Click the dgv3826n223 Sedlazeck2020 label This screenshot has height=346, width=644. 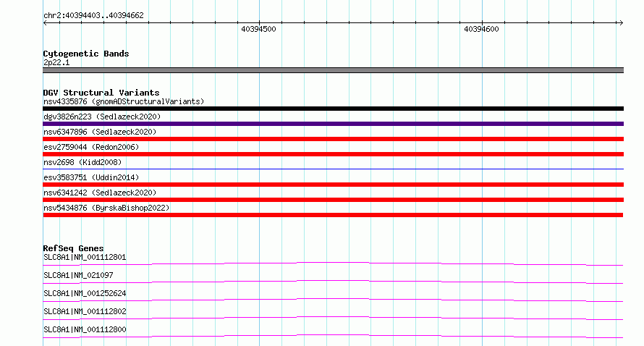point(102,117)
